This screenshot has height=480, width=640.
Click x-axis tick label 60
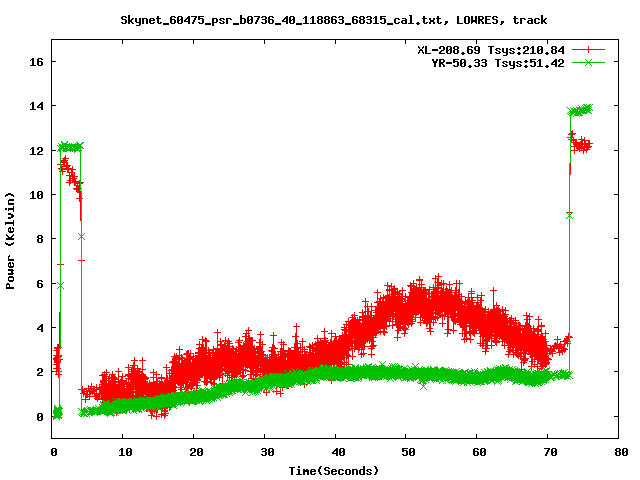[479, 452]
